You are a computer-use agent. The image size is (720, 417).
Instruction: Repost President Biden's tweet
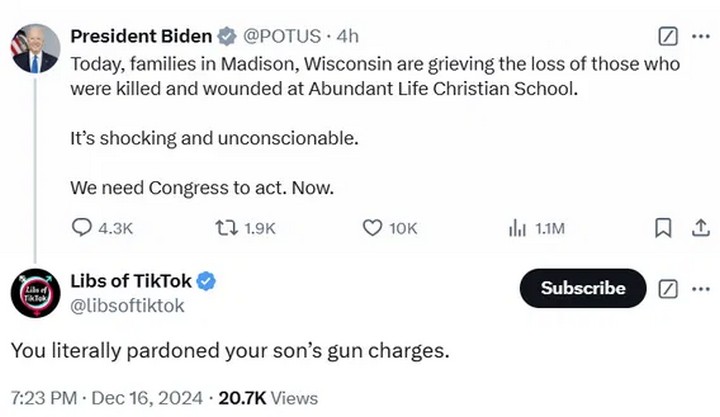(245, 228)
